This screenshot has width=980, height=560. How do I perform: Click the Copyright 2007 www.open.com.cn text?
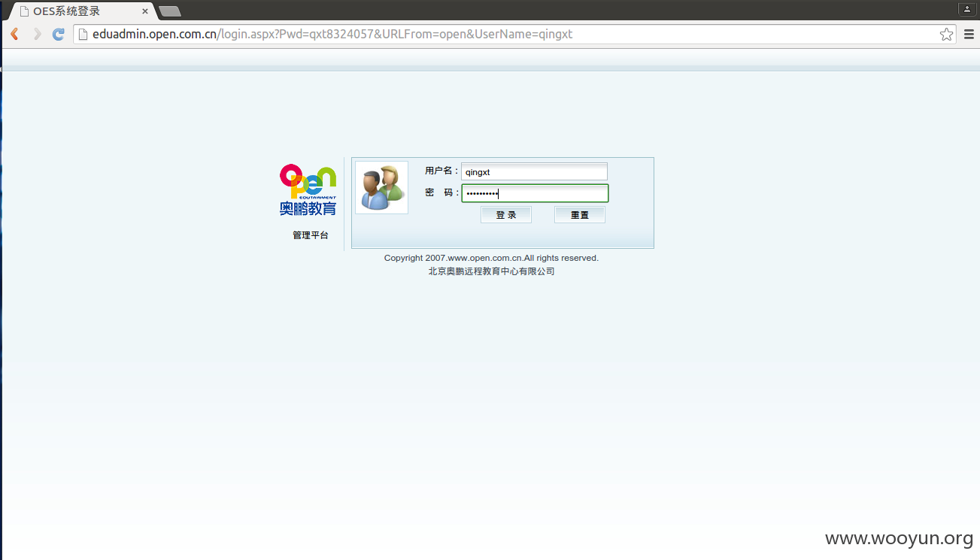click(x=491, y=258)
